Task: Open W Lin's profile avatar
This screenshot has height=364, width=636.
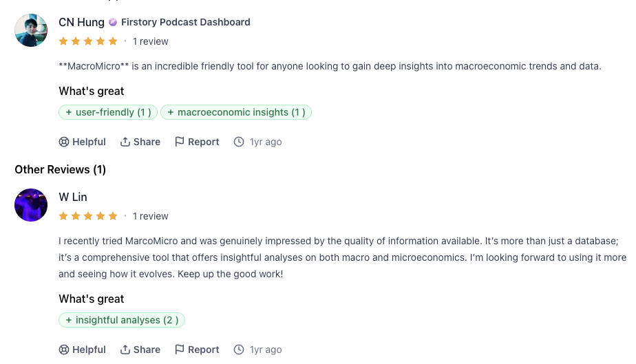Action: (x=31, y=205)
